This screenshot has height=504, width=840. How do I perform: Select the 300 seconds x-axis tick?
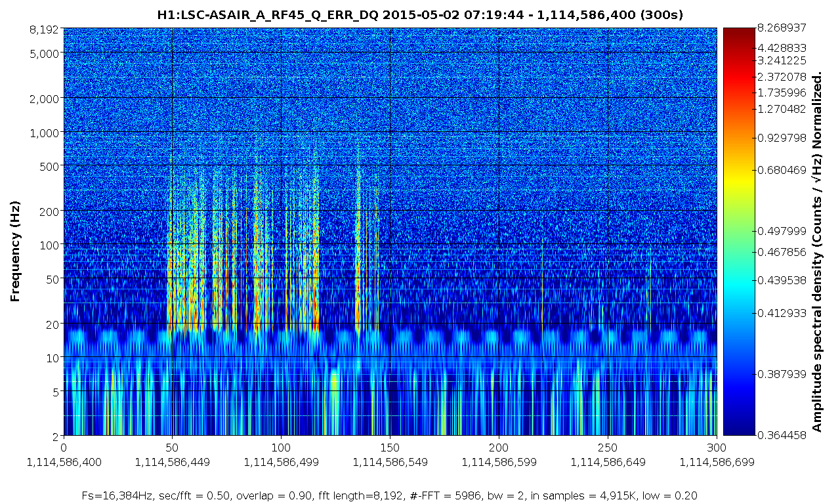(717, 447)
